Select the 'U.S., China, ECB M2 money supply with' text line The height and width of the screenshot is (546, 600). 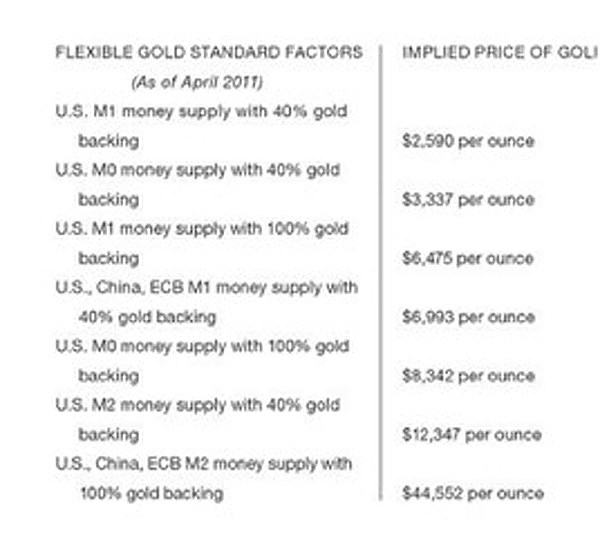click(x=205, y=464)
